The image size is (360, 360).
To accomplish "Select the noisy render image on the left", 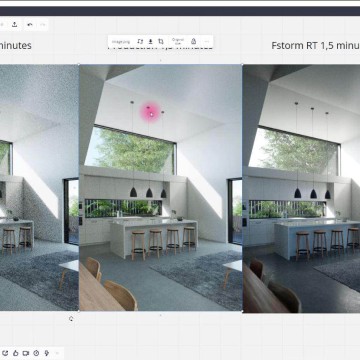I will (x=39, y=188).
